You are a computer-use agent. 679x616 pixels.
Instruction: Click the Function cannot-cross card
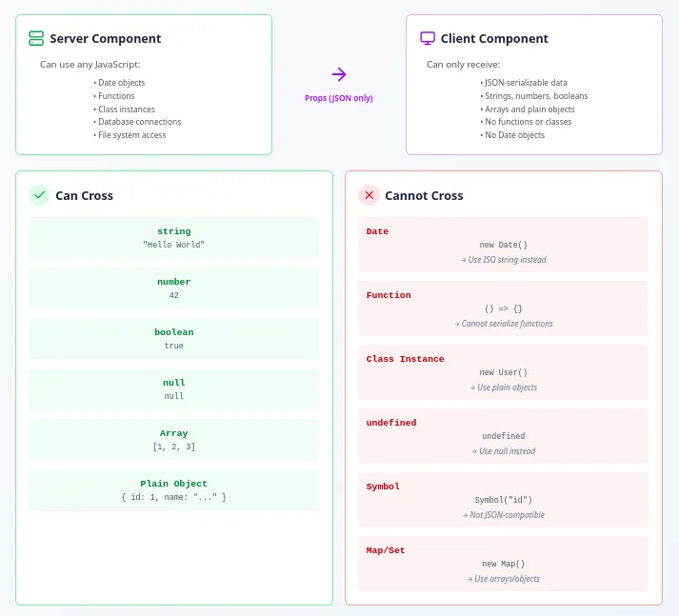pos(503,309)
